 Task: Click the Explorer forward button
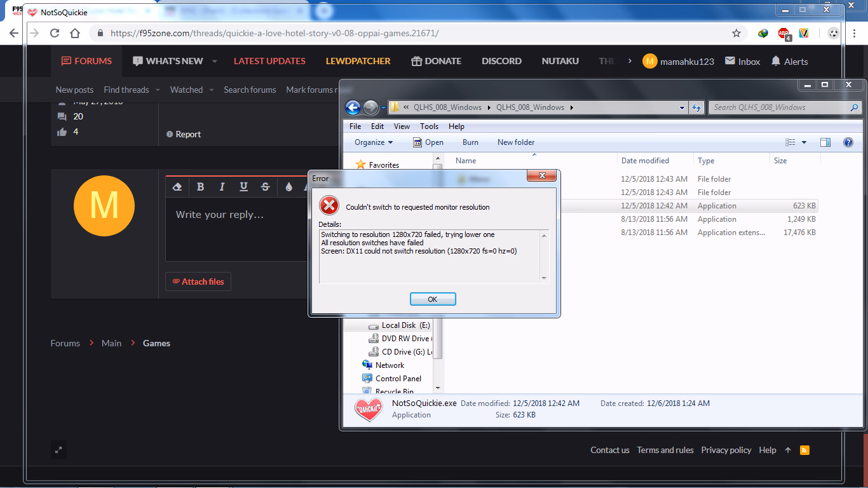click(370, 107)
